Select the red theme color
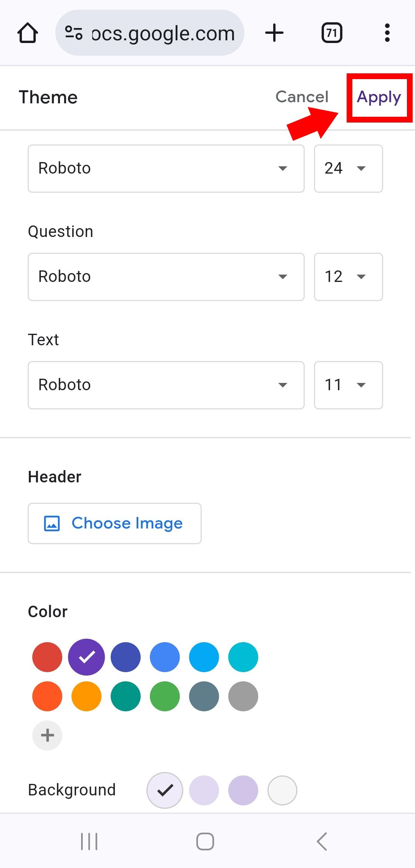Viewport: 415px width, 868px height. [x=47, y=657]
